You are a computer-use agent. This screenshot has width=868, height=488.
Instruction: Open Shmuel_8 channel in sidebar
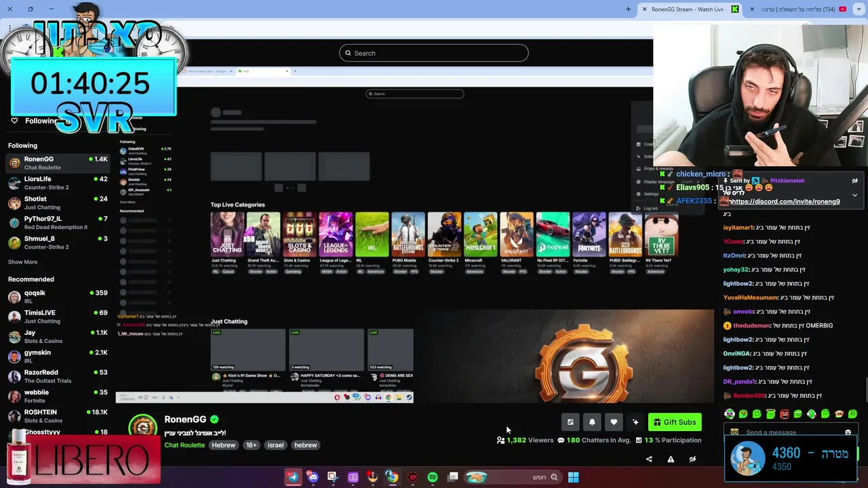58,243
